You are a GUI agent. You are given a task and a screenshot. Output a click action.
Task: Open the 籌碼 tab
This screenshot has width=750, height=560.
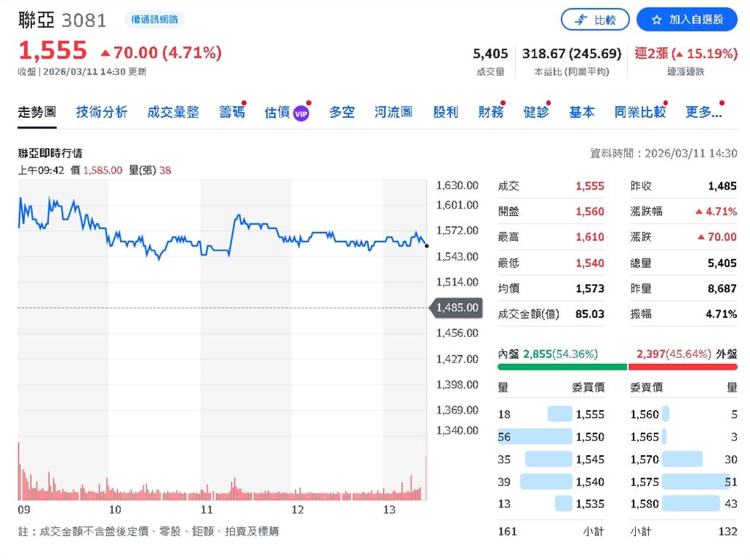click(232, 112)
